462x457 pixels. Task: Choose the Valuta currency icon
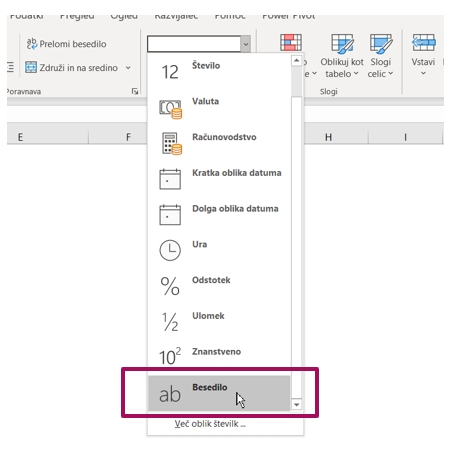tap(171, 109)
